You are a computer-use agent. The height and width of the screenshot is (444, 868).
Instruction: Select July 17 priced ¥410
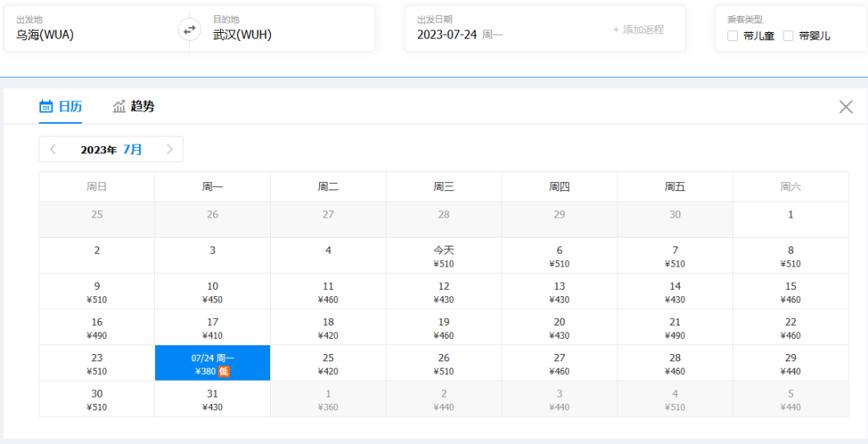click(212, 328)
